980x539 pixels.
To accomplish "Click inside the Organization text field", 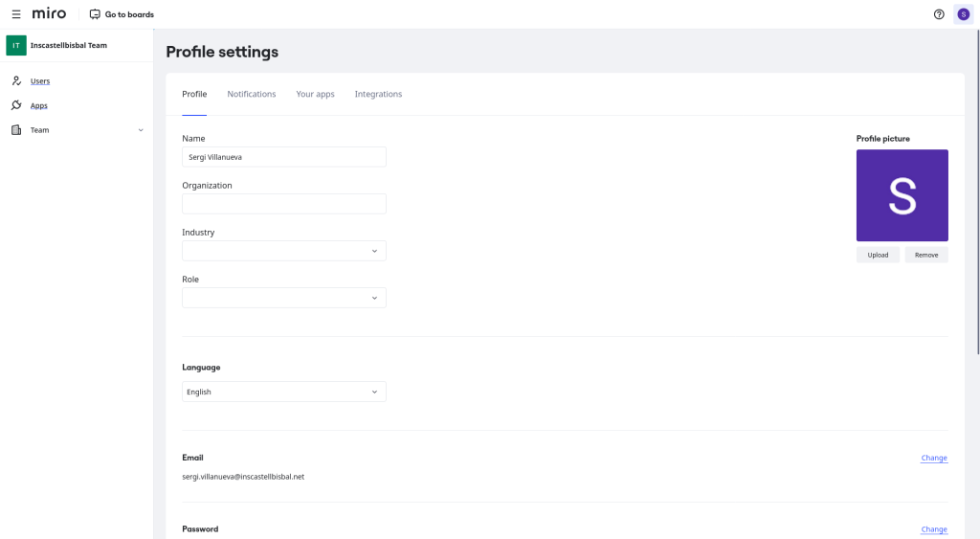I will click(283, 204).
